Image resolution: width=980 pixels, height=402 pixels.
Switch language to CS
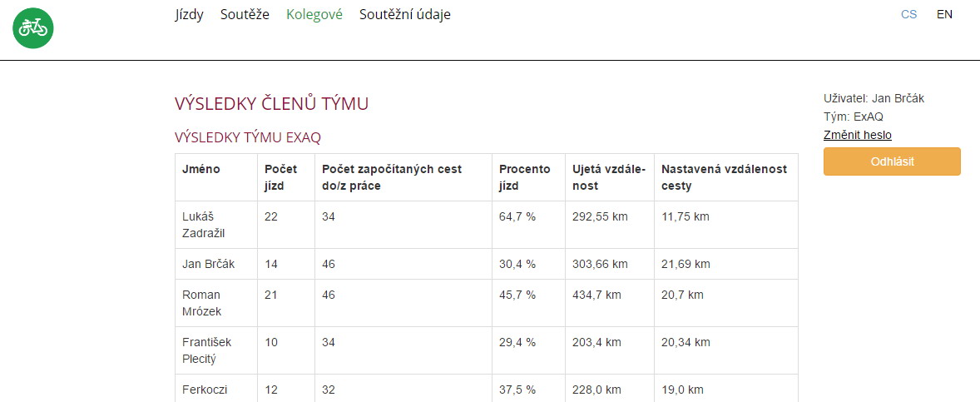908,14
